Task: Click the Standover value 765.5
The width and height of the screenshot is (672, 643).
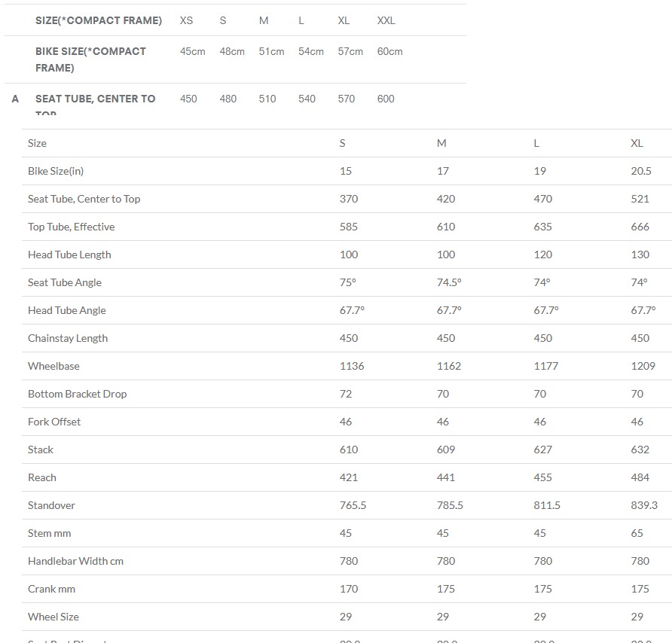Action: tap(353, 505)
